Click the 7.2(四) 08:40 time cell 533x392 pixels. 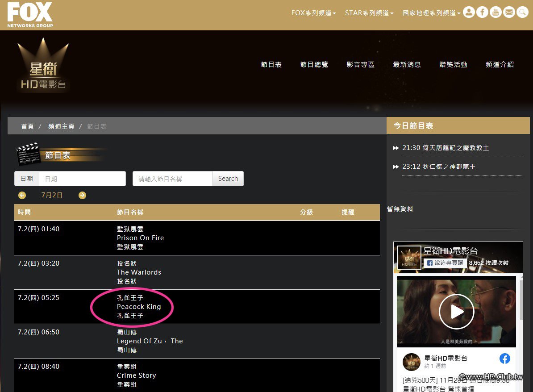(38, 367)
